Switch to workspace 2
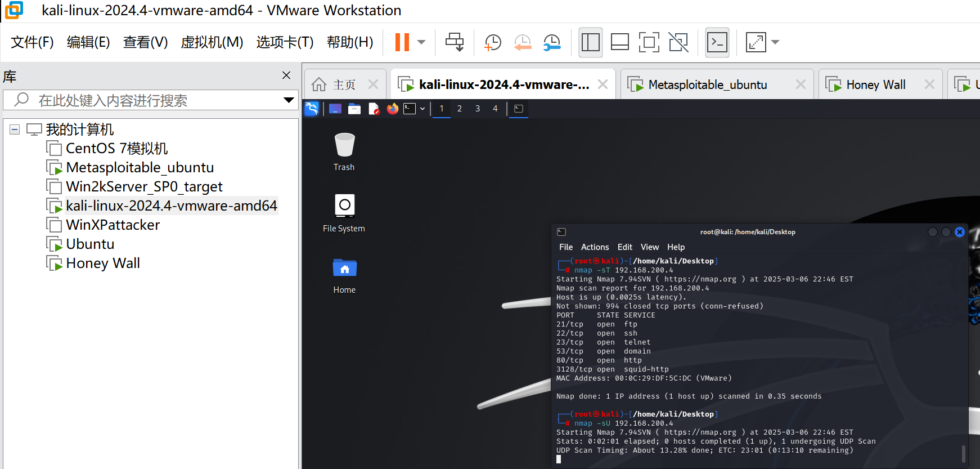 coord(460,109)
